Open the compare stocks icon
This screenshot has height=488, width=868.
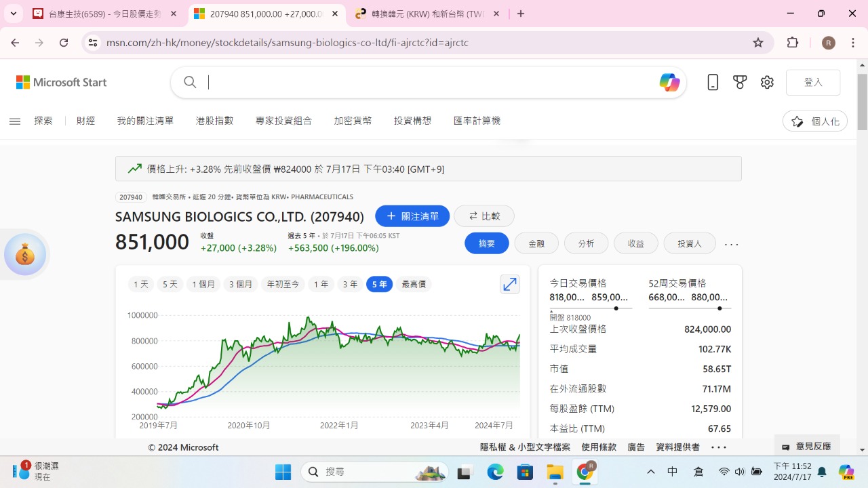click(x=484, y=216)
